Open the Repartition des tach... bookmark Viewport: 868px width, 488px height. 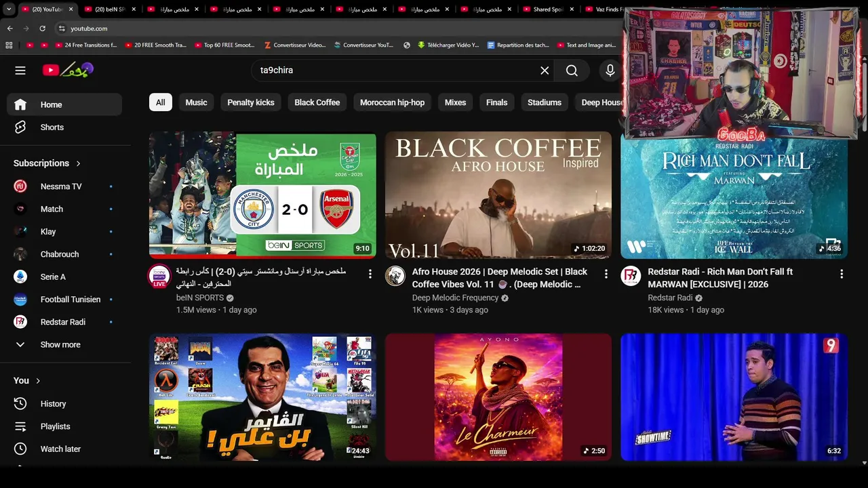click(517, 45)
